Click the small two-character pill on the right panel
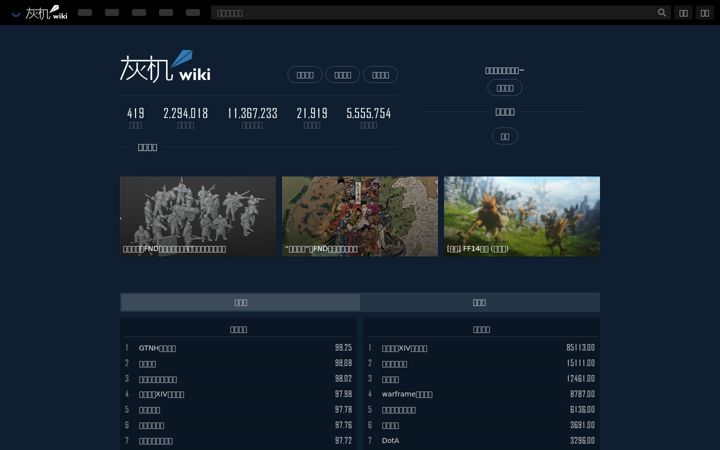 pyautogui.click(x=505, y=136)
